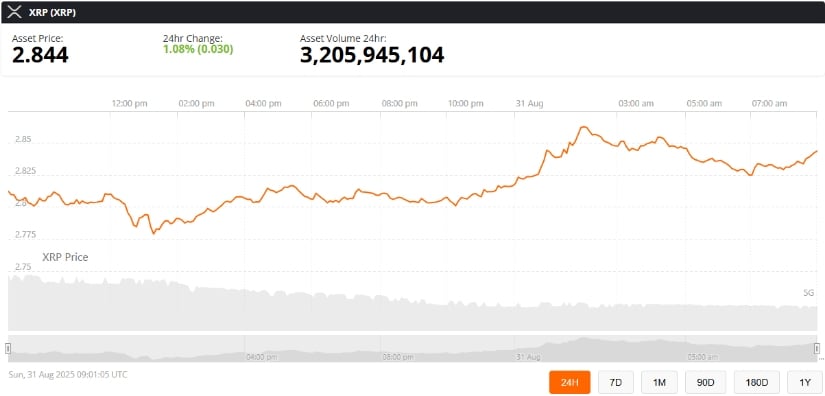Switch chart to 7D range
Image resolution: width=825 pixels, height=396 pixels.
point(616,382)
